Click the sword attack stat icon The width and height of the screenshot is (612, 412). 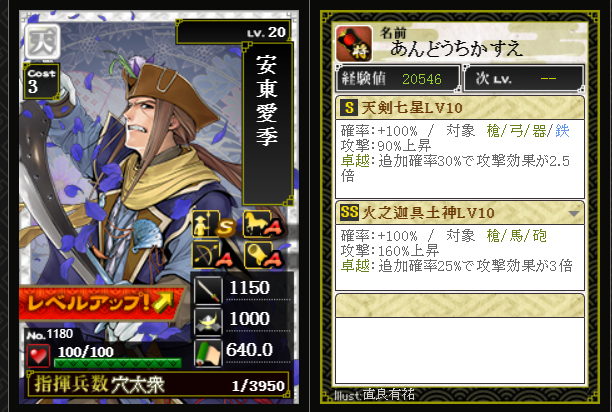point(208,290)
